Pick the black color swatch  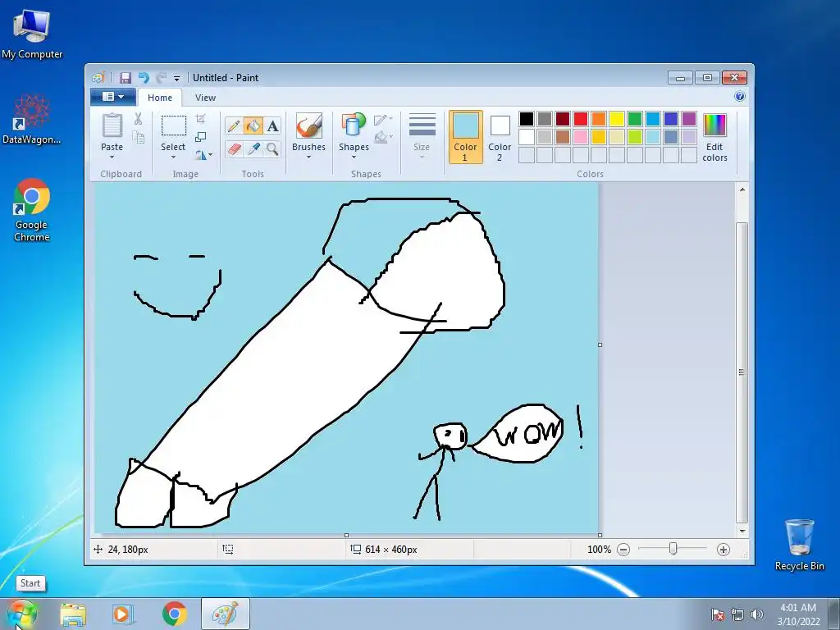click(527, 119)
